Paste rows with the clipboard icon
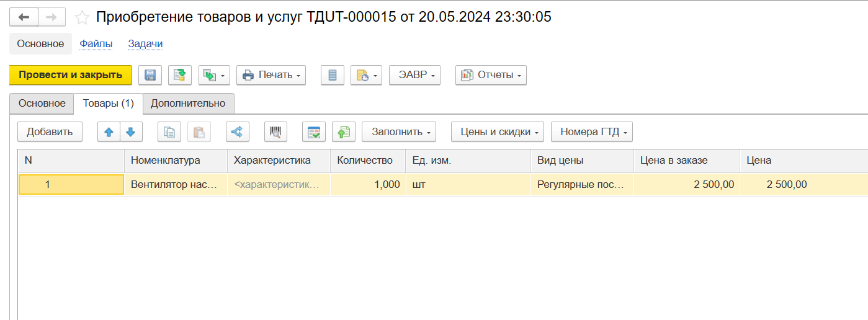868x320 pixels. pyautogui.click(x=199, y=131)
